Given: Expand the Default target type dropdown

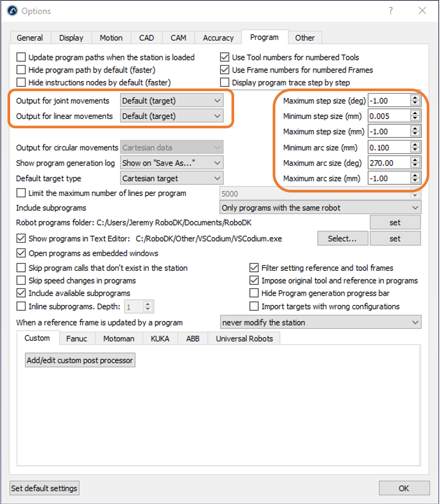Looking at the screenshot, I should click(172, 178).
